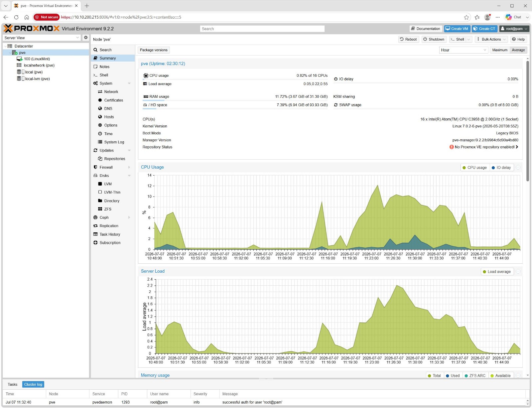The height and width of the screenshot is (408, 532).
Task: Toggle Load average series in legend
Action: point(497,272)
